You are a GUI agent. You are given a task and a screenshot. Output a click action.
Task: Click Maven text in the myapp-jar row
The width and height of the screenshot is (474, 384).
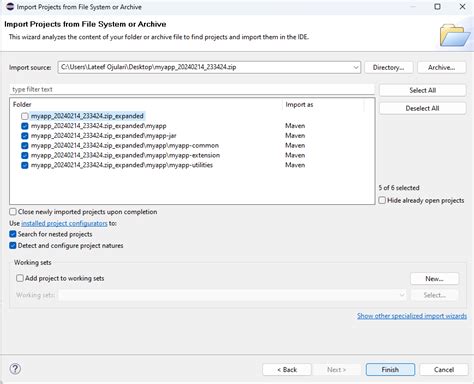[295, 136]
